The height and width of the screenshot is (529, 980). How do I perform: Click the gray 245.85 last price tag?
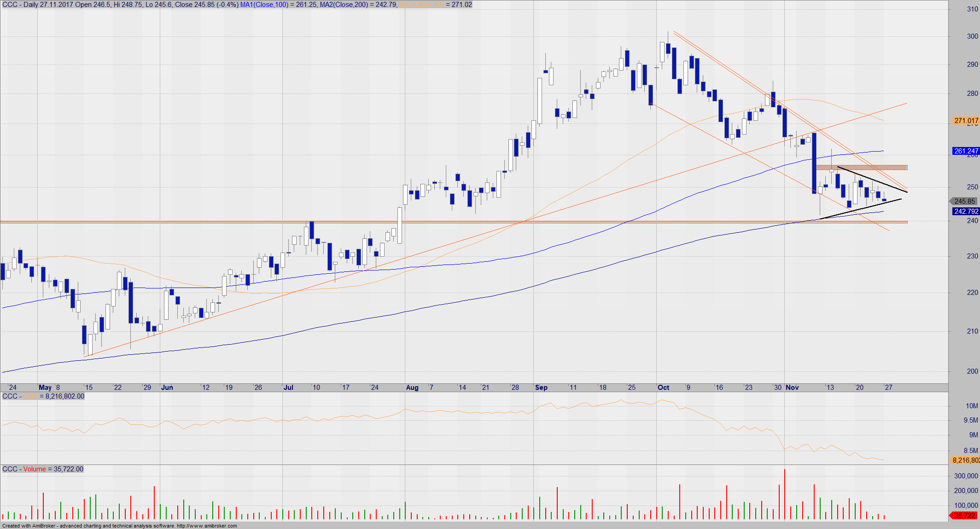(964, 201)
